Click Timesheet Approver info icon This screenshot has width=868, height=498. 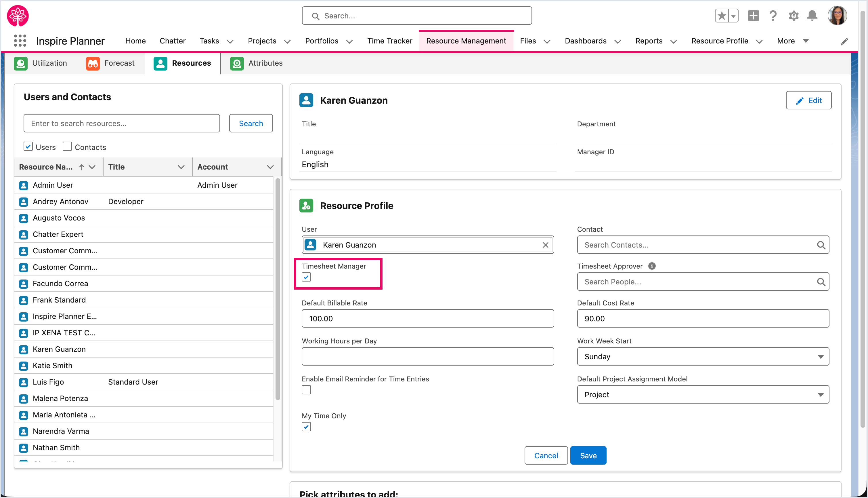(x=652, y=266)
